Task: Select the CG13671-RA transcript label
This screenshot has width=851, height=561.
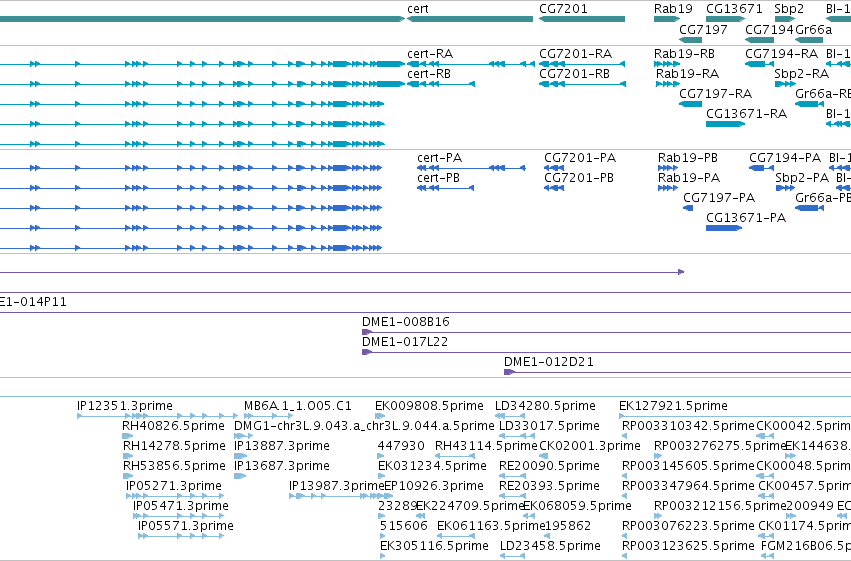Action: (746, 114)
